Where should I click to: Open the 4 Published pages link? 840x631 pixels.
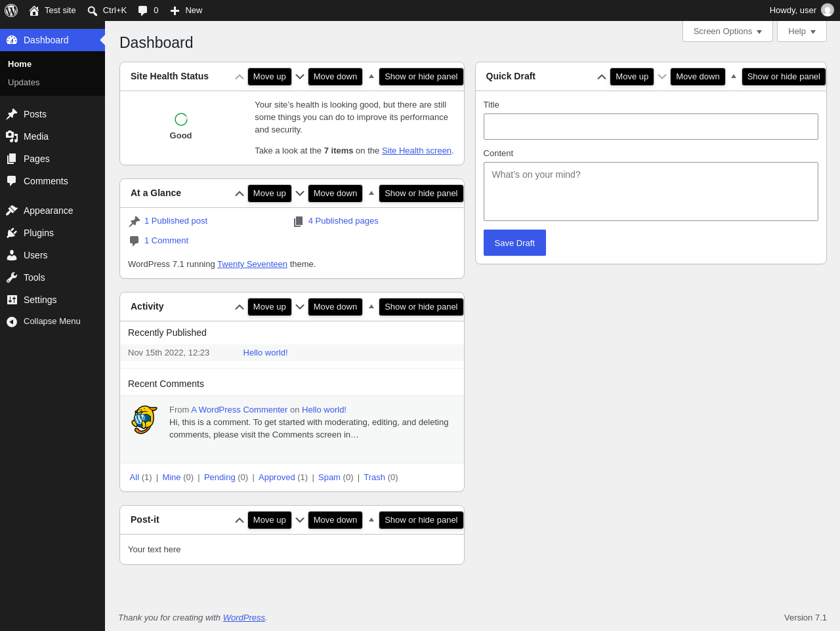click(x=343, y=221)
